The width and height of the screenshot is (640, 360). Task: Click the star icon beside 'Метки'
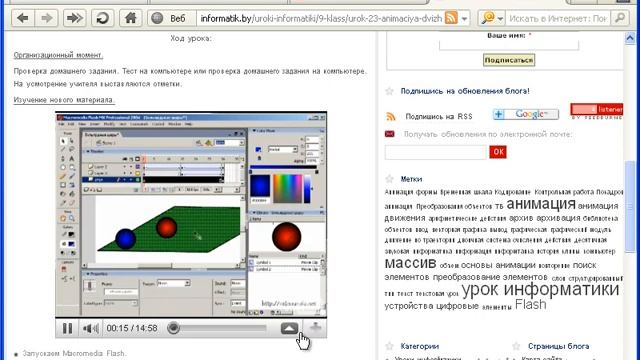click(x=389, y=179)
